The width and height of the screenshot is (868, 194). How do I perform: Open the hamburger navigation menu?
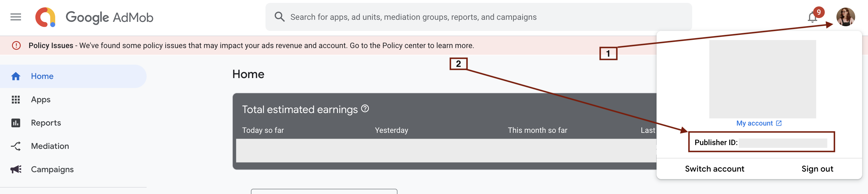pos(15,17)
